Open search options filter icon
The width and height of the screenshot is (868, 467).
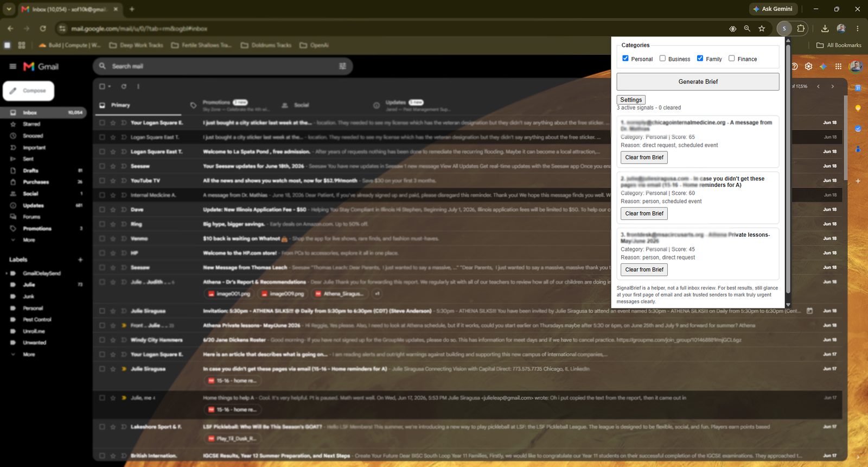pos(343,66)
